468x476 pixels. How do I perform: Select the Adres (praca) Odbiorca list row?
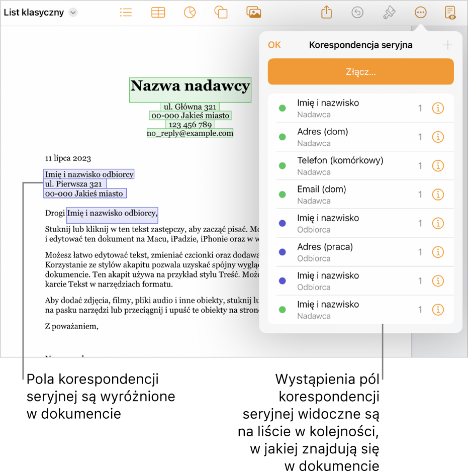click(361, 252)
